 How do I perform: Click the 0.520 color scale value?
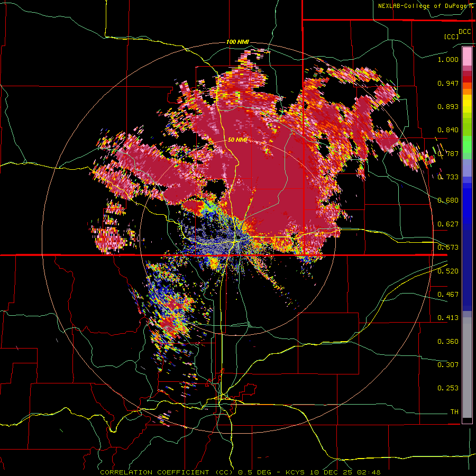(x=448, y=271)
